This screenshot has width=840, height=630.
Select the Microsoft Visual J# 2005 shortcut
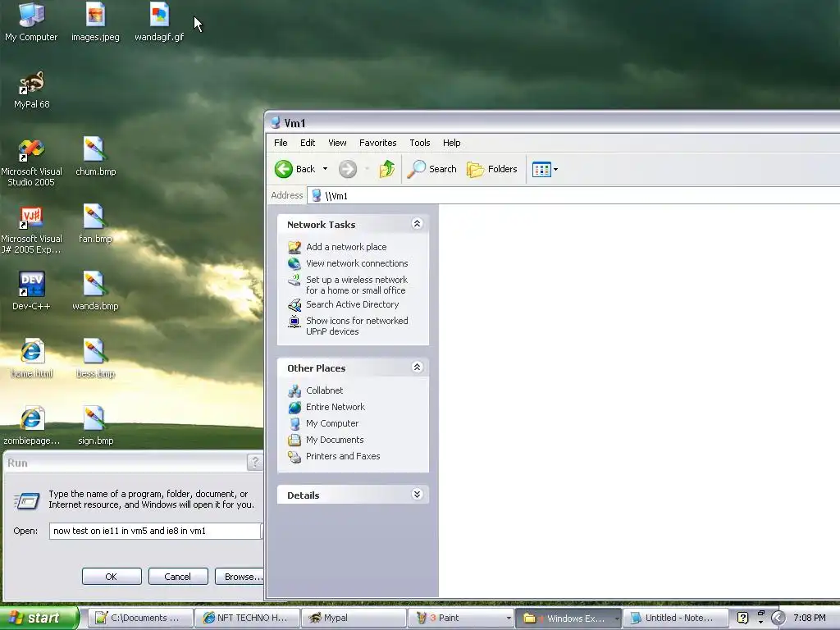[x=31, y=230]
